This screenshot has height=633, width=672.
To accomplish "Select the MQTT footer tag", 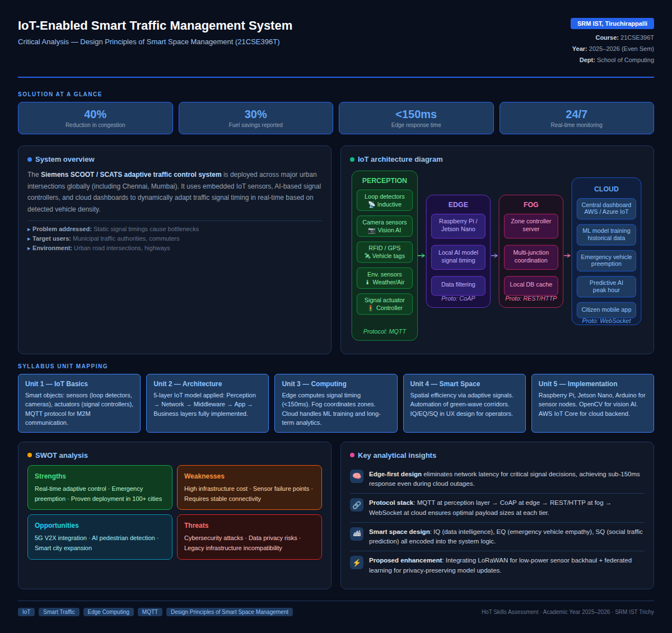I will coord(150,612).
